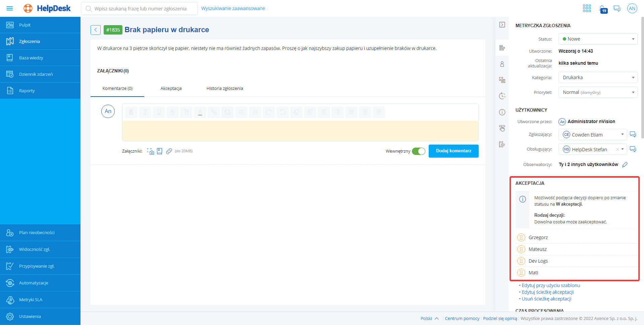This screenshot has width=644, height=325.
Task: Open the notifications icon with badge 19
Action: [603, 9]
